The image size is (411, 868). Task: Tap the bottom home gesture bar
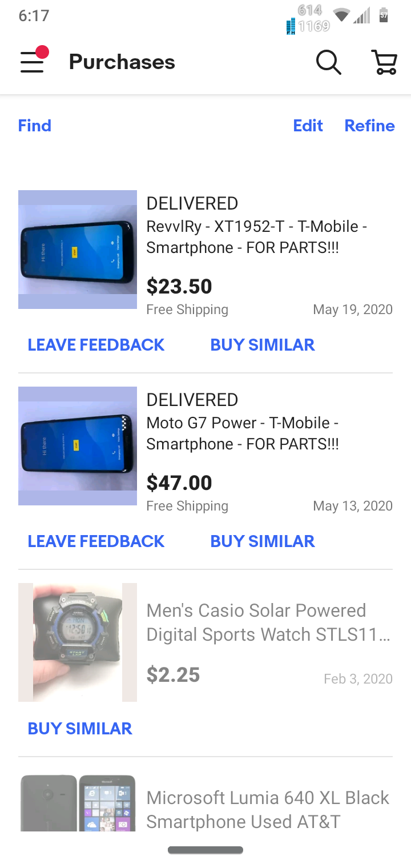(x=205, y=850)
